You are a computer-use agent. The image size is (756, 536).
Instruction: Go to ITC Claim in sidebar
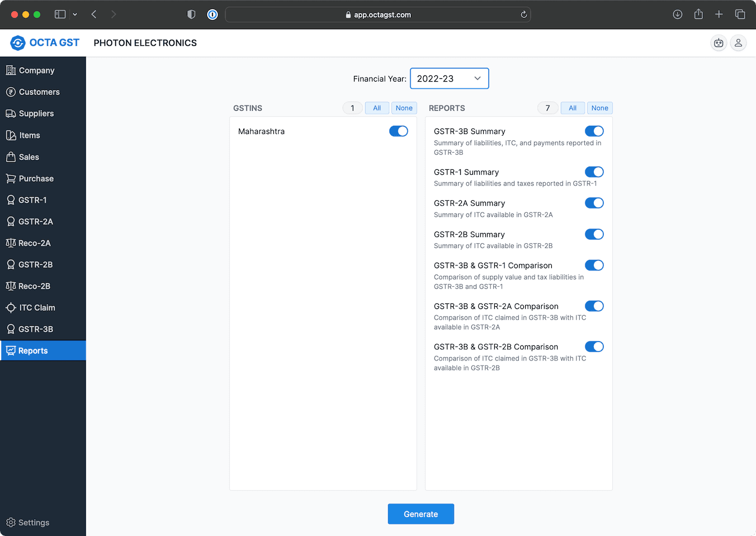click(x=37, y=308)
